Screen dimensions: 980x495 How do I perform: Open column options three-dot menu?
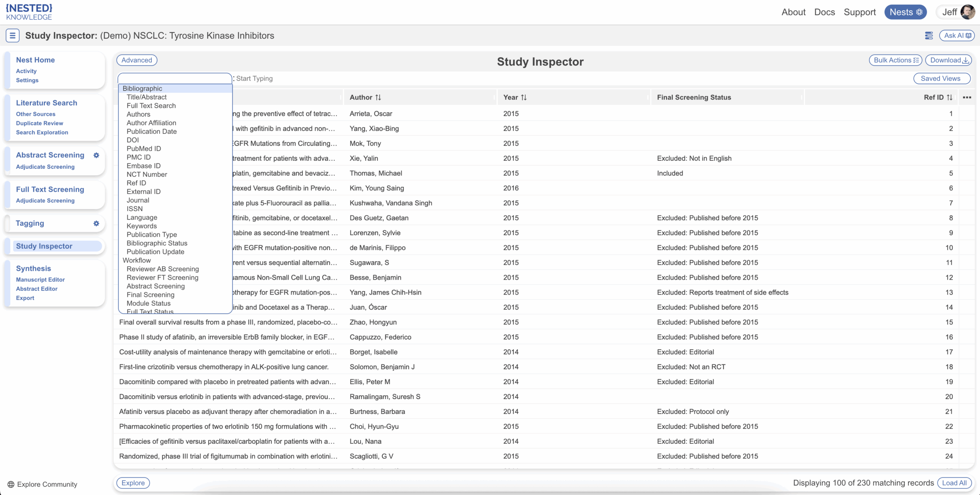coord(967,98)
